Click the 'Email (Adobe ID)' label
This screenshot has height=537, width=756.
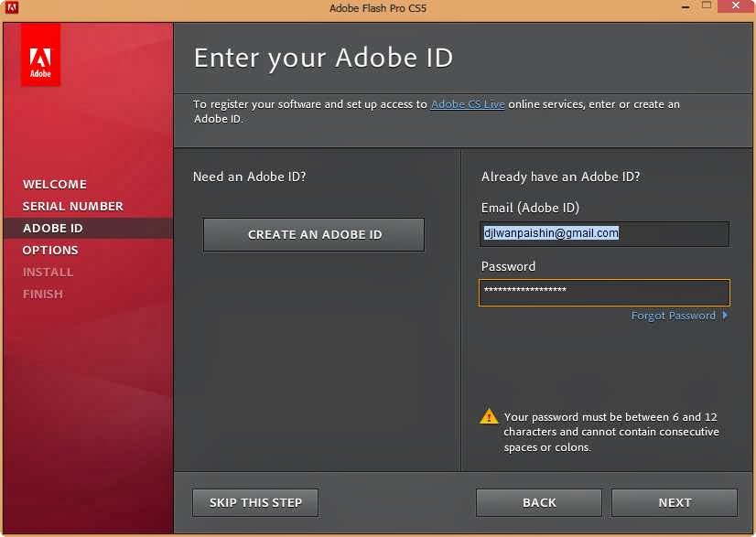coord(530,209)
